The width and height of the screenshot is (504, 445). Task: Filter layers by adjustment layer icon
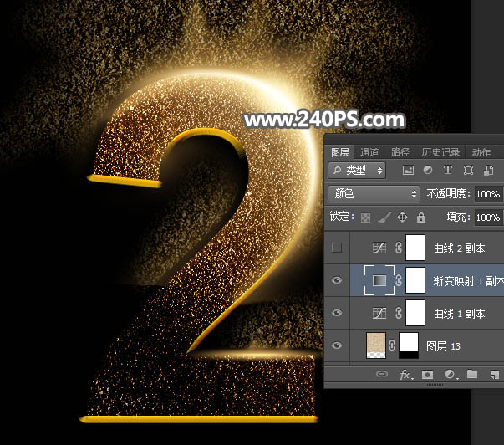(427, 170)
